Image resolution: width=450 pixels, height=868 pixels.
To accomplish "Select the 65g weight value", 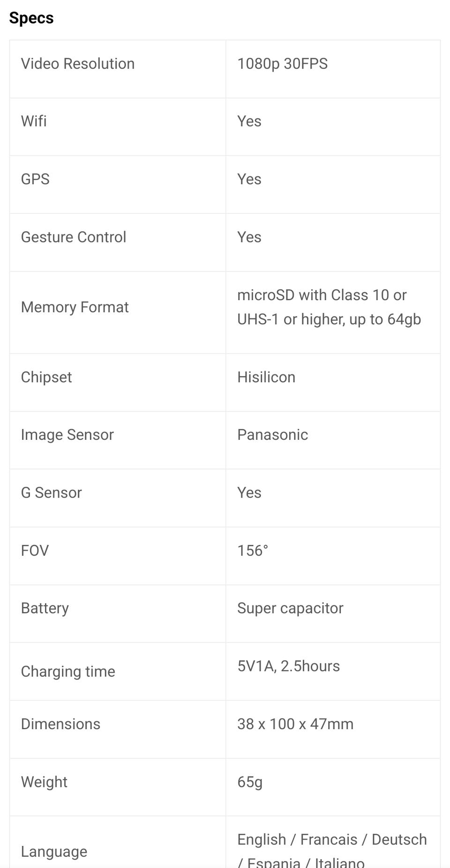I will click(250, 782).
